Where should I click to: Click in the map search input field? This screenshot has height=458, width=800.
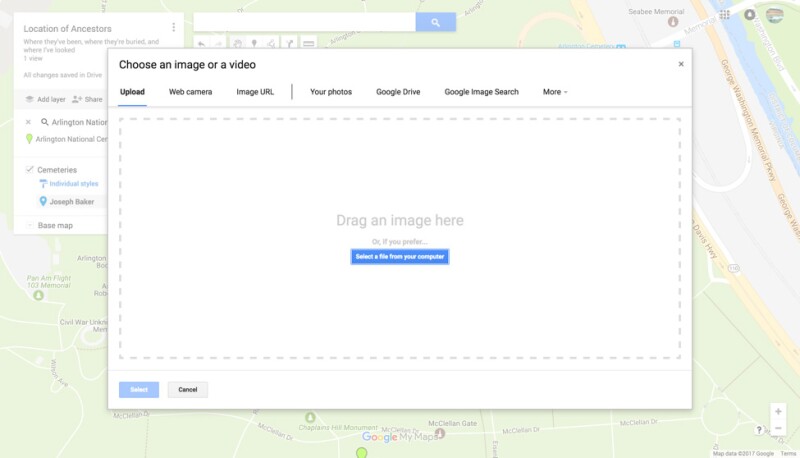tap(305, 22)
